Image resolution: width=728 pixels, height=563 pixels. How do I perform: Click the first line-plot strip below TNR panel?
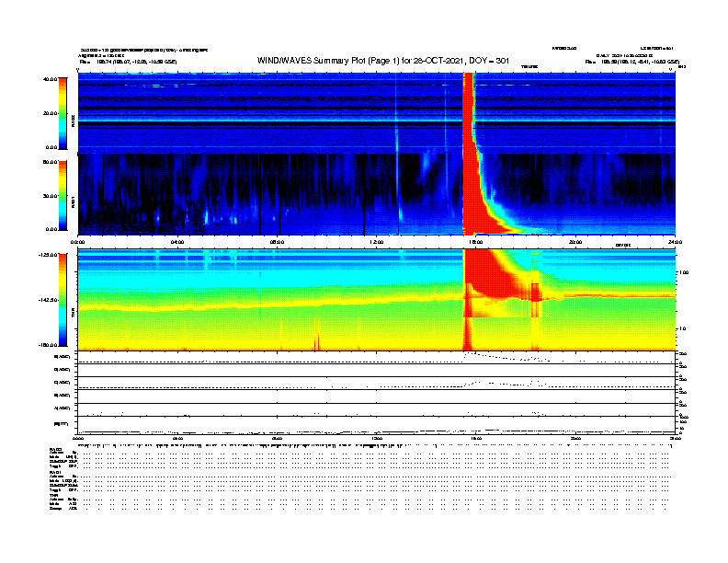(376, 357)
